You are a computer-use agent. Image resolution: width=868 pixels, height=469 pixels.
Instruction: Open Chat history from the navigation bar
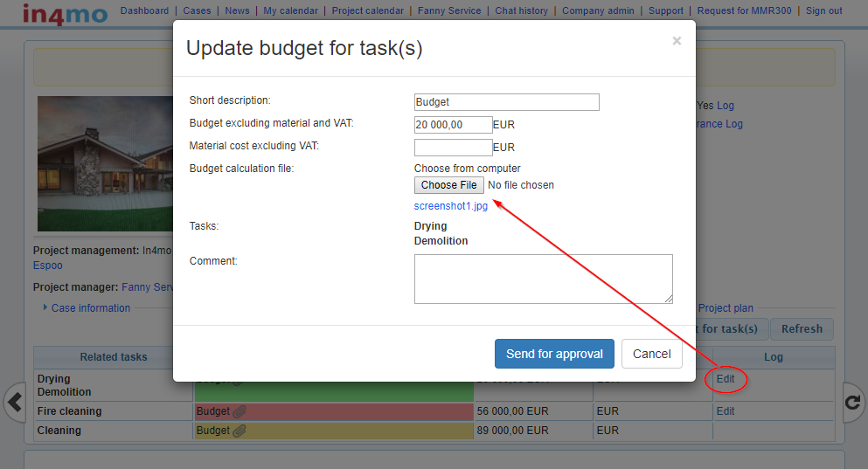click(x=521, y=11)
